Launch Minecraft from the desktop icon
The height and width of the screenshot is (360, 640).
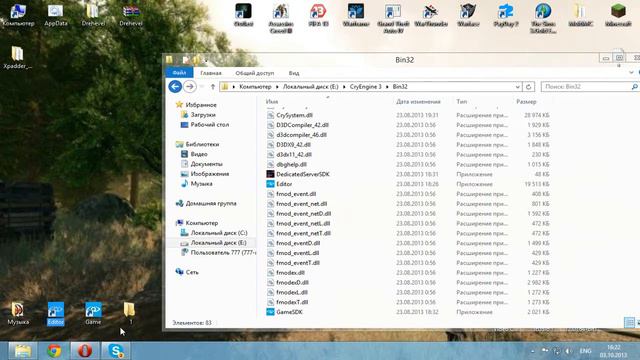click(x=618, y=16)
